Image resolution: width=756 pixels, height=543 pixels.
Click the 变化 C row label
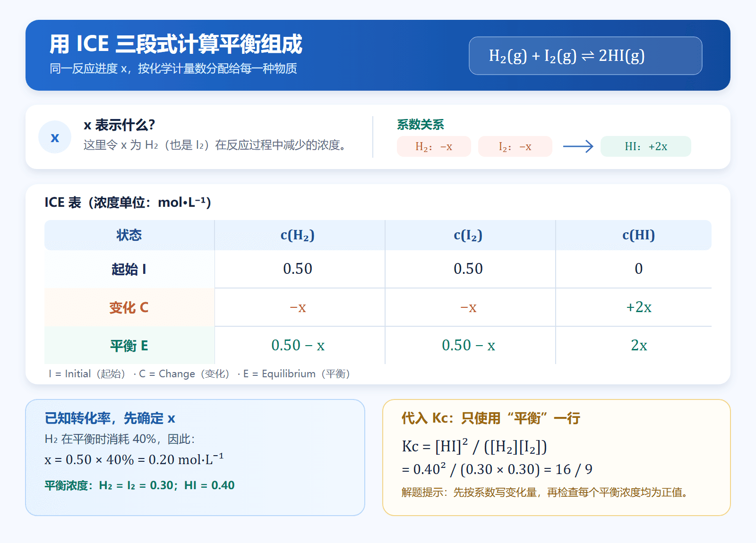click(129, 307)
